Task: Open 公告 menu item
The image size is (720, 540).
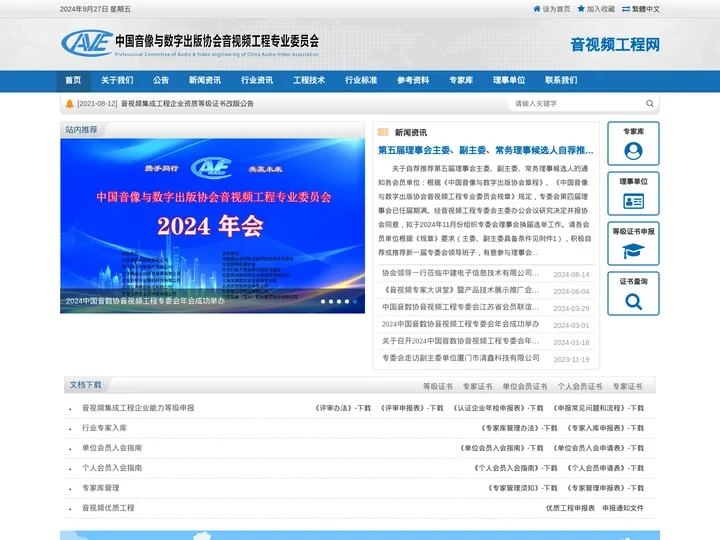Action: click(x=161, y=80)
